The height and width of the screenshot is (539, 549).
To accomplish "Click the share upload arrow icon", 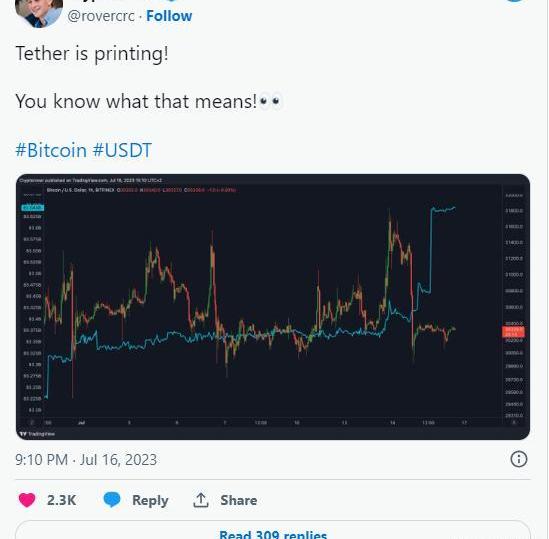I will pyautogui.click(x=201, y=500).
